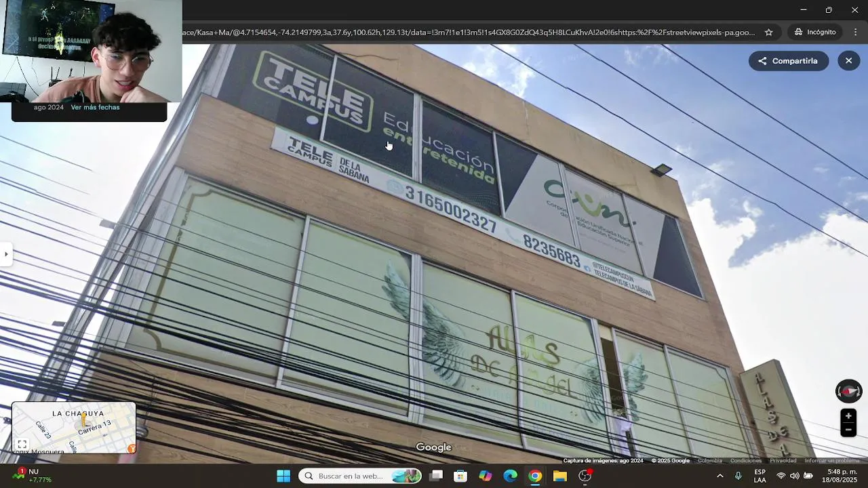Open the Privacidad link
This screenshot has width=868, height=488.
pos(783,461)
